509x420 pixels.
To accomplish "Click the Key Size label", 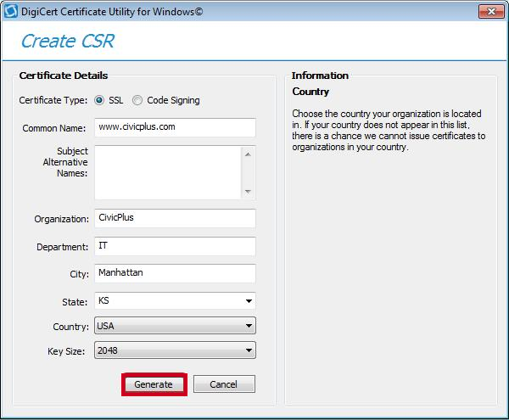I will click(x=66, y=351).
